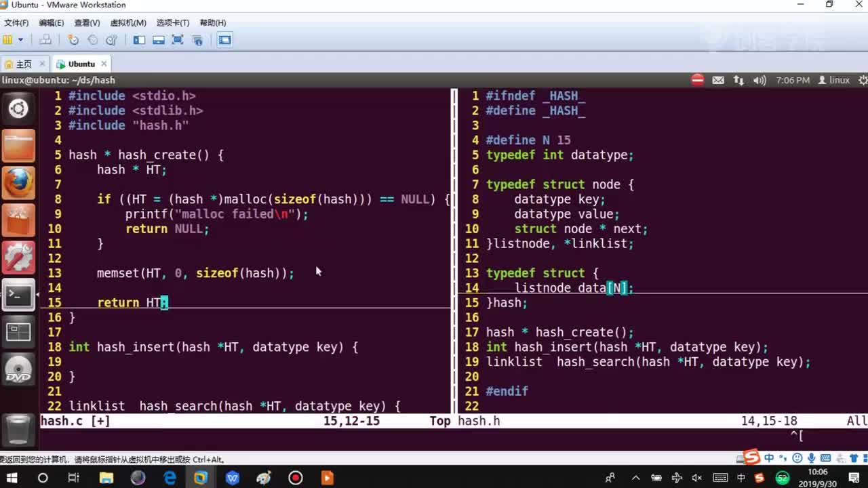
Task: Open the orange video player taskbar icon
Action: click(327, 478)
